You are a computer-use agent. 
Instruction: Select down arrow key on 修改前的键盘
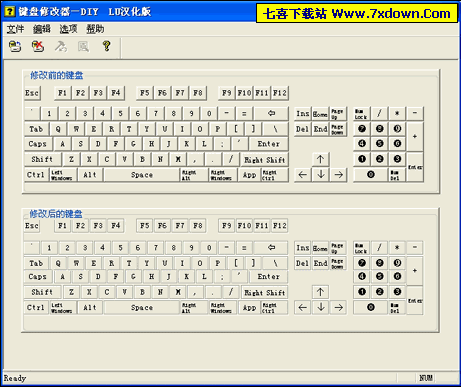coord(321,175)
